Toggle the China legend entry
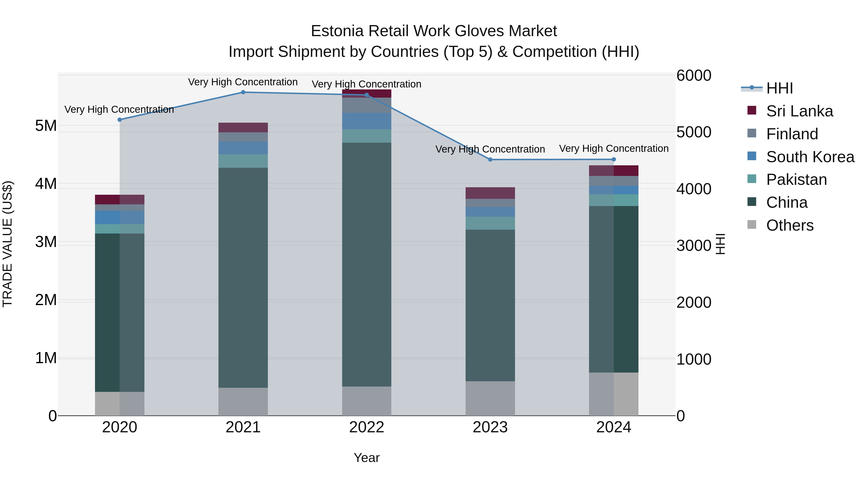The height and width of the screenshot is (488, 868). tap(777, 202)
